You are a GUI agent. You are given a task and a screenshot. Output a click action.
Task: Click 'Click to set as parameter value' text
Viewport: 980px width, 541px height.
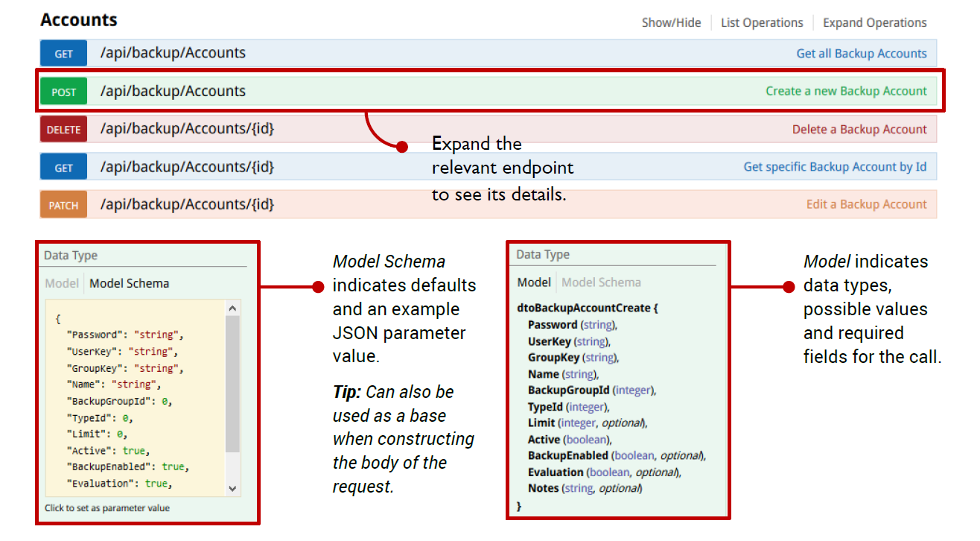[107, 508]
